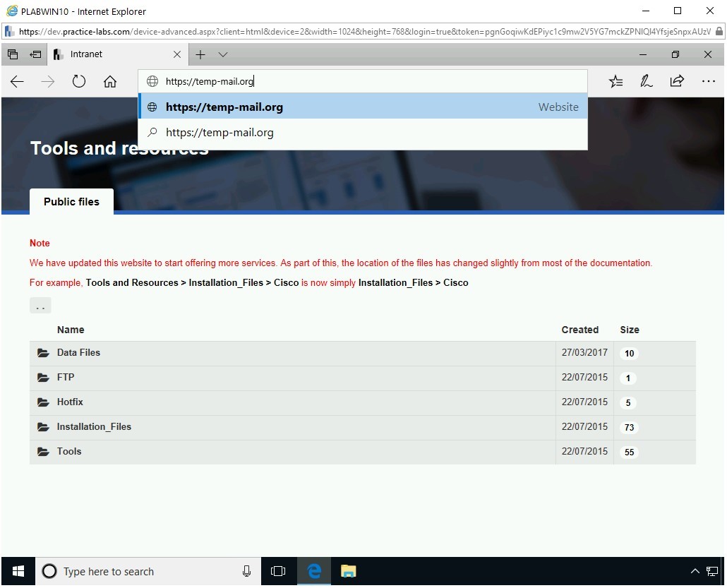Click the microphone in the search bar
Screen dimensions: 727x588
(x=246, y=571)
